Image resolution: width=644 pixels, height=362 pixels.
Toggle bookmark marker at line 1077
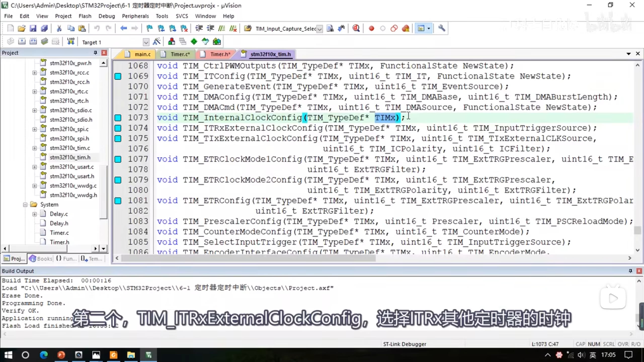118,159
